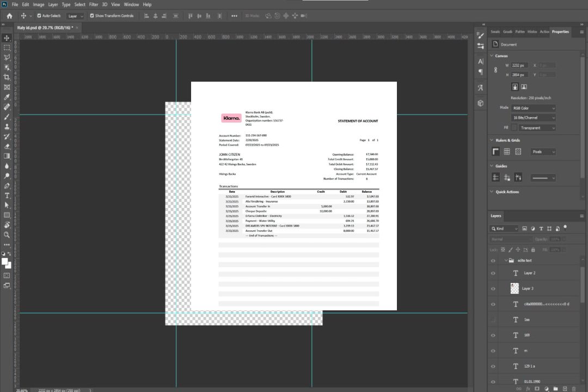Toggle the Auto-Select checkbox

[x=39, y=16]
